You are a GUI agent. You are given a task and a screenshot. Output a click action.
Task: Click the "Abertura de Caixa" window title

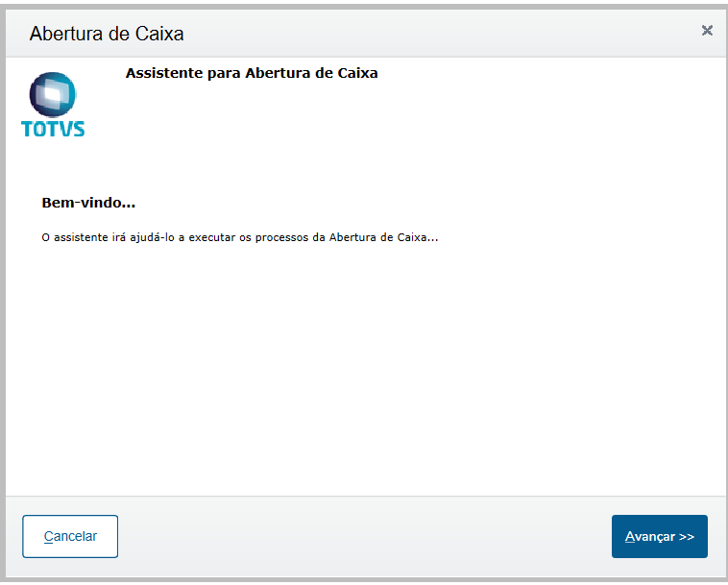(x=107, y=34)
